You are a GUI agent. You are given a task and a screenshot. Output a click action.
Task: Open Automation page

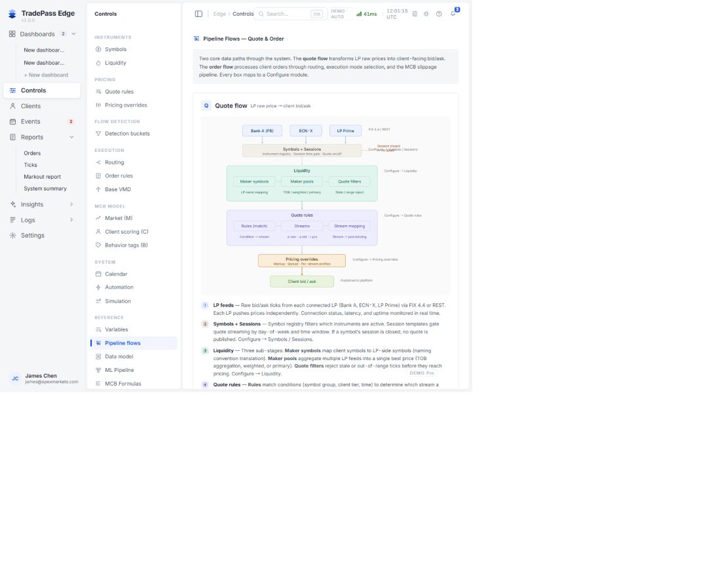coord(134,287)
